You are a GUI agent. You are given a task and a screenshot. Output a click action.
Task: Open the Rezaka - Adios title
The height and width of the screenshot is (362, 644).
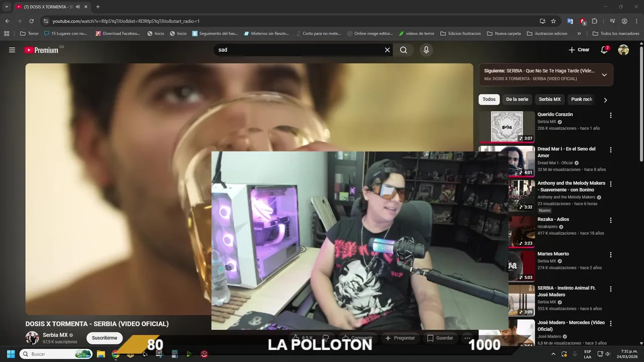point(553,219)
